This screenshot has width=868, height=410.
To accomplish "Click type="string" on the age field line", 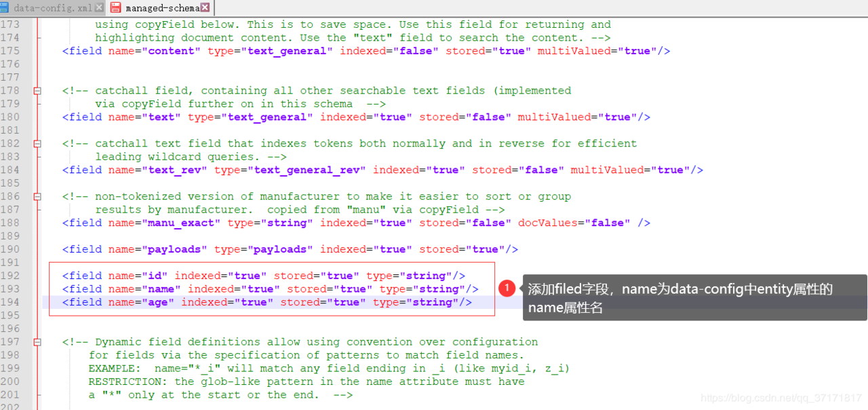I will click(x=416, y=302).
